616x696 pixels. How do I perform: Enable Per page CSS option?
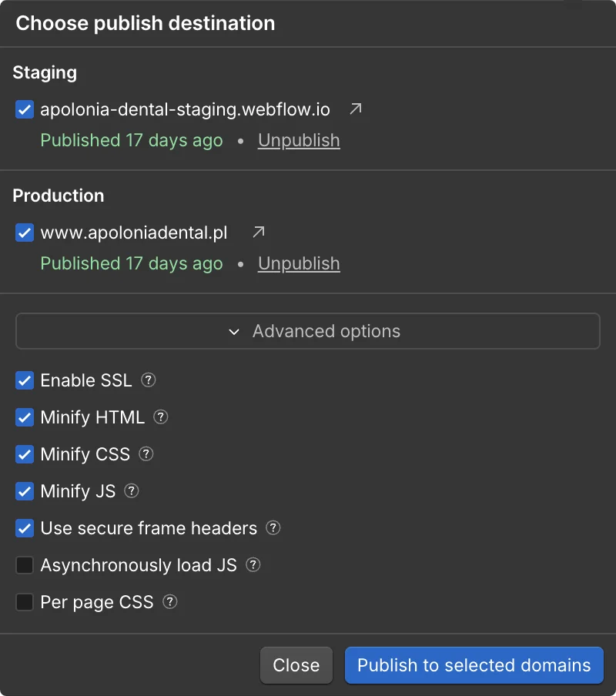coord(25,602)
